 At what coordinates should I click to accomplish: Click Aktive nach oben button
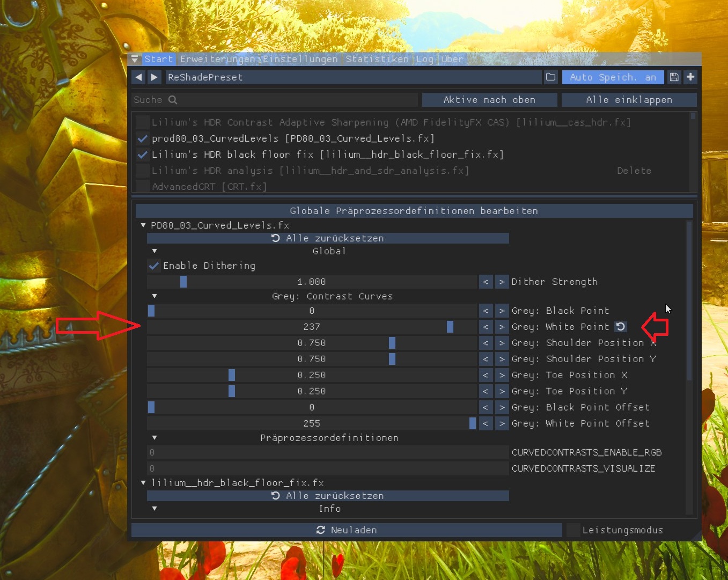coord(489,100)
